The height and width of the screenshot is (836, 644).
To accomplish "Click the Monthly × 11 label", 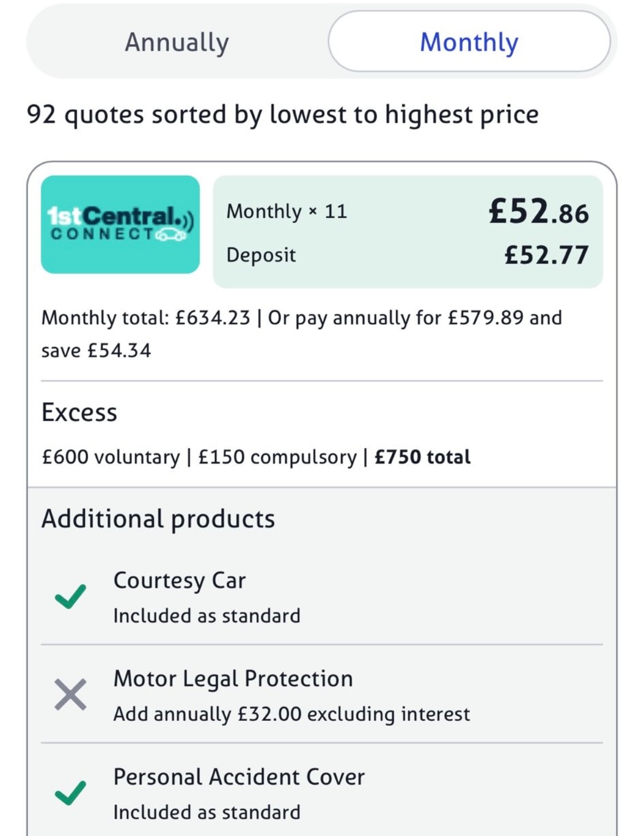I will click(287, 211).
